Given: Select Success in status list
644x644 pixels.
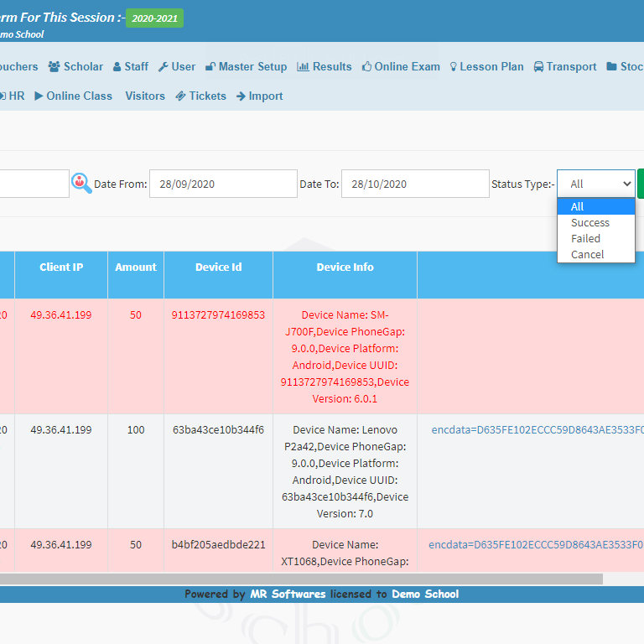Looking at the screenshot, I should click(x=590, y=223).
